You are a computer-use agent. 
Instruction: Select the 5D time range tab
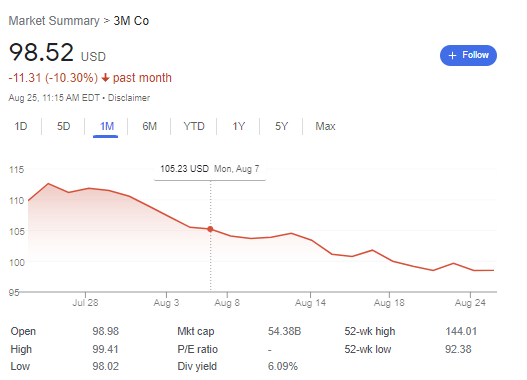point(64,126)
